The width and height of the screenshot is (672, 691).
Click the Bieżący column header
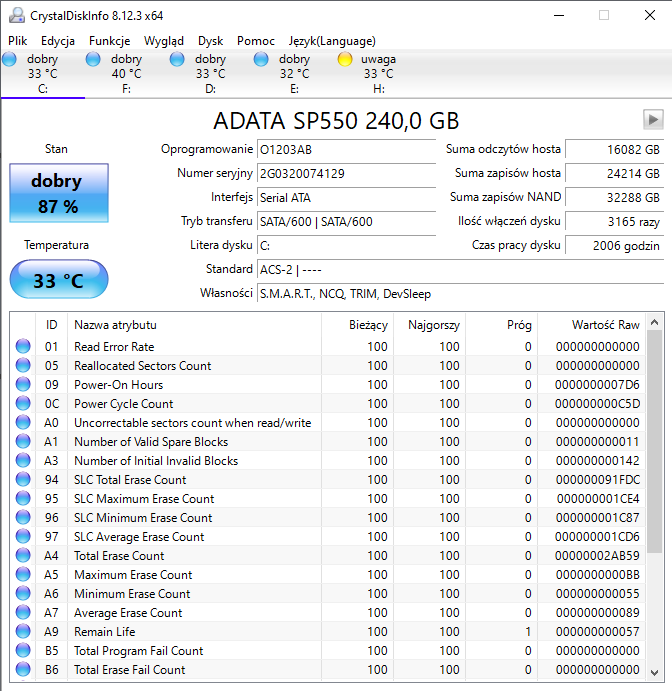pos(357,325)
